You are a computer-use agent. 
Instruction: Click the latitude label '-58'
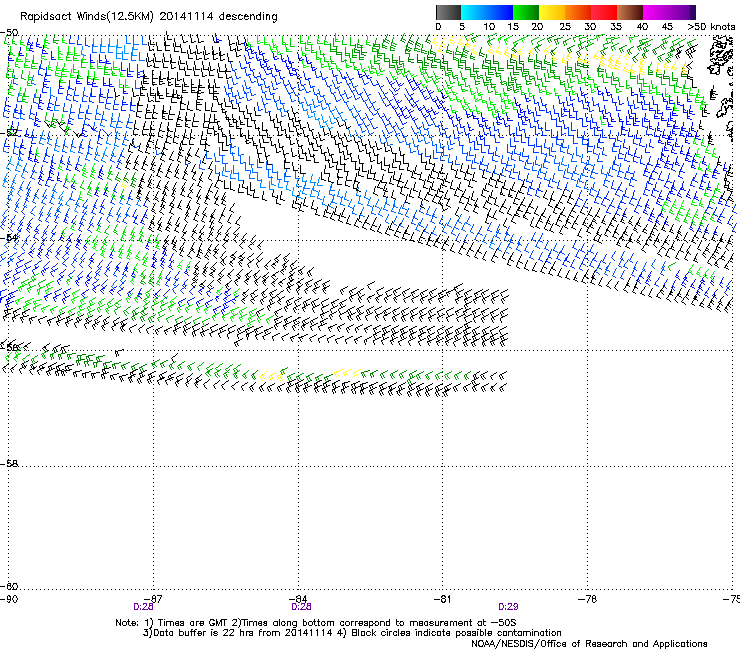9,464
